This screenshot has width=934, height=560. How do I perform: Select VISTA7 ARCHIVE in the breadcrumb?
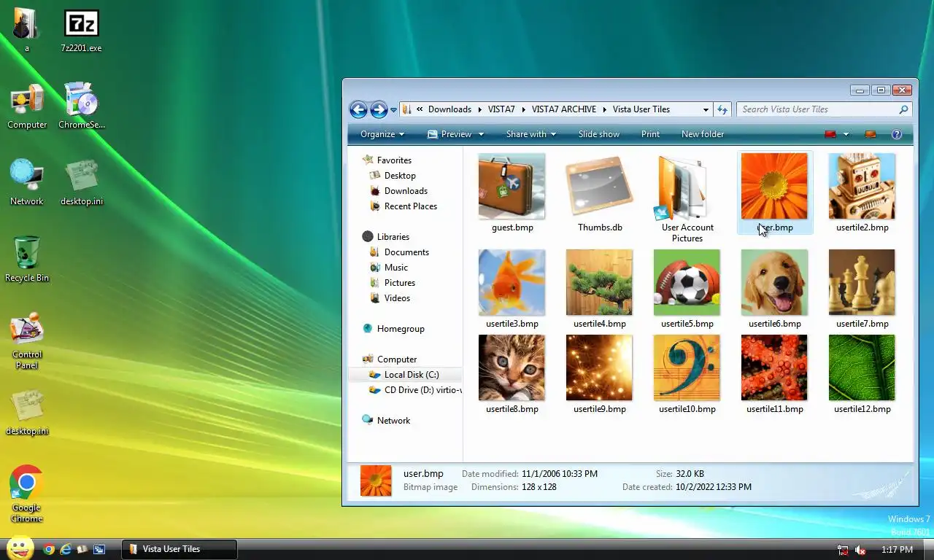[x=564, y=109]
